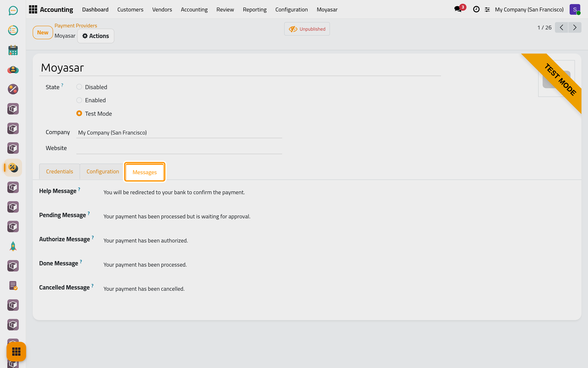Image resolution: width=588 pixels, height=368 pixels.
Task: Open the activities clock icon
Action: tap(476, 10)
